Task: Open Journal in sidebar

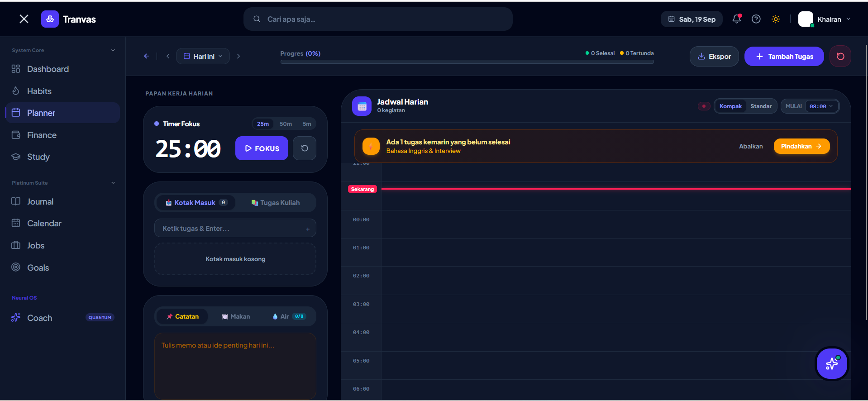Action: [x=63, y=201]
